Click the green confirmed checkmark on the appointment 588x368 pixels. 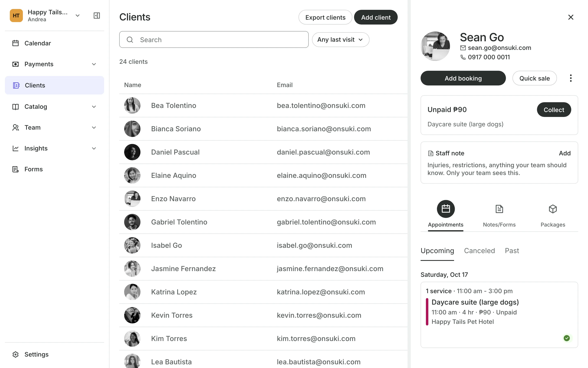567,338
